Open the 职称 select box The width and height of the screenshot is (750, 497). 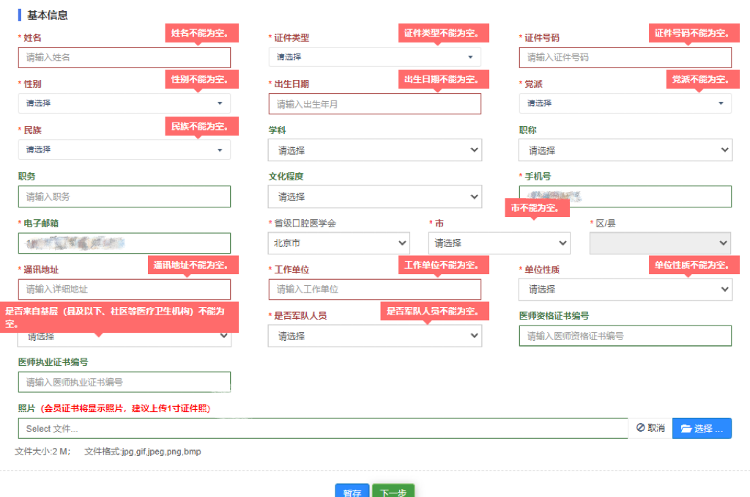[x=625, y=150]
